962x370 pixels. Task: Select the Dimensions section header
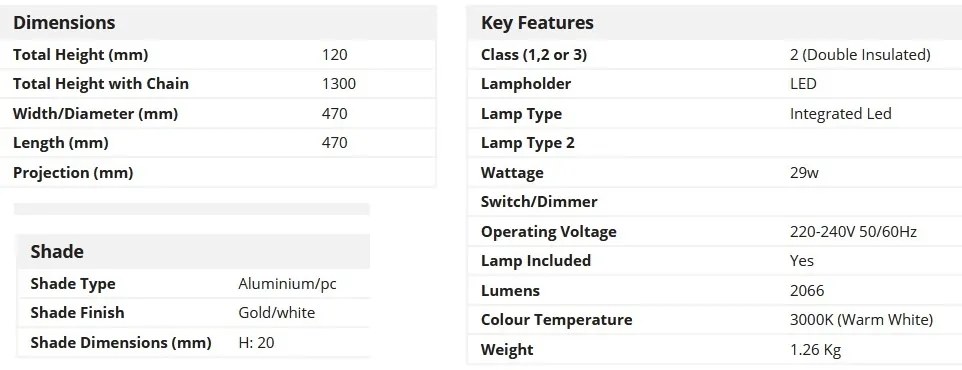tap(64, 23)
